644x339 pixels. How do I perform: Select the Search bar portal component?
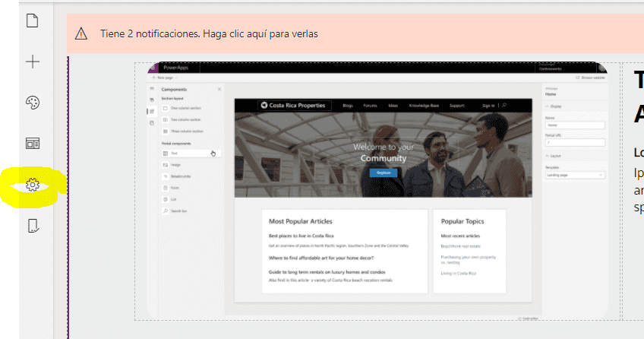click(191, 211)
